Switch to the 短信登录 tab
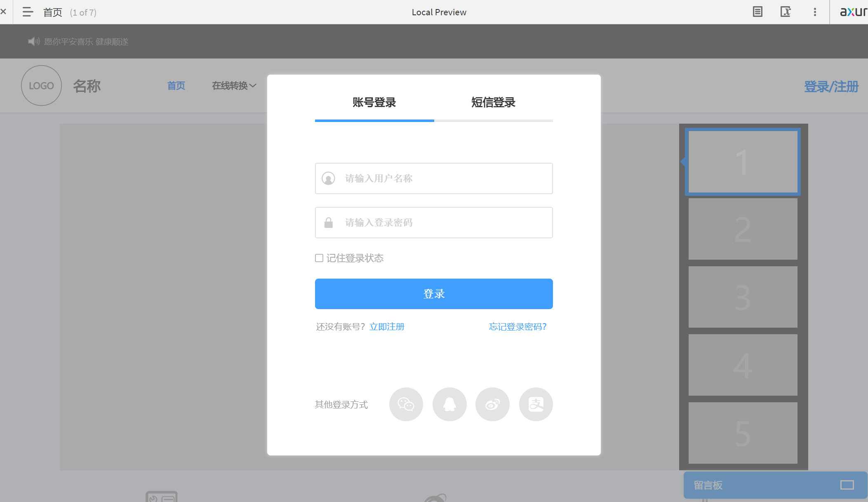 click(x=493, y=103)
